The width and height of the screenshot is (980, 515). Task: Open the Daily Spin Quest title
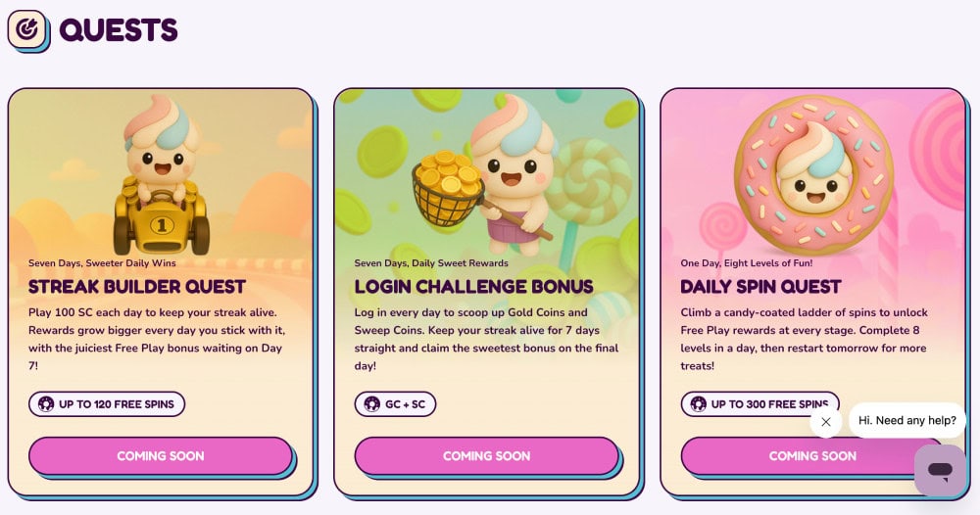pos(760,287)
